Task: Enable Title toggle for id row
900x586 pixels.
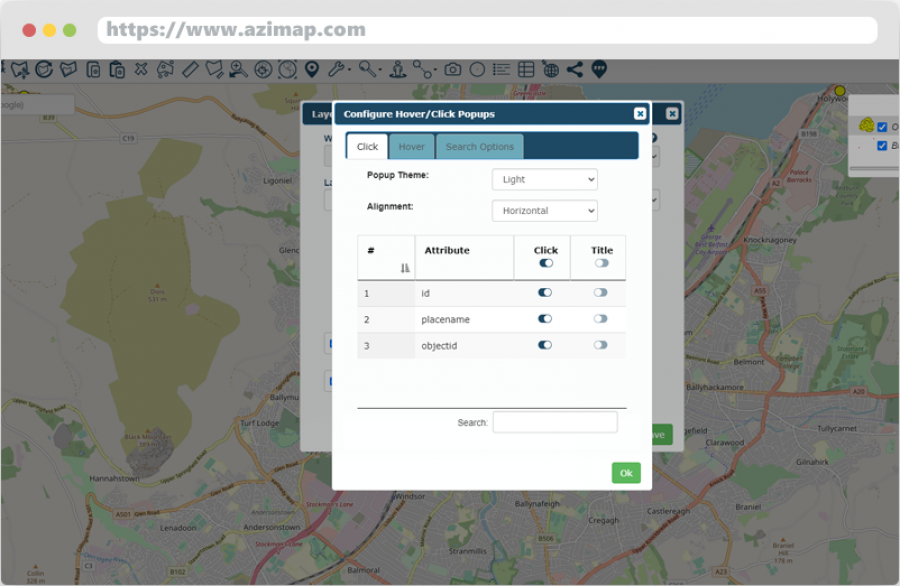Action: 600,293
